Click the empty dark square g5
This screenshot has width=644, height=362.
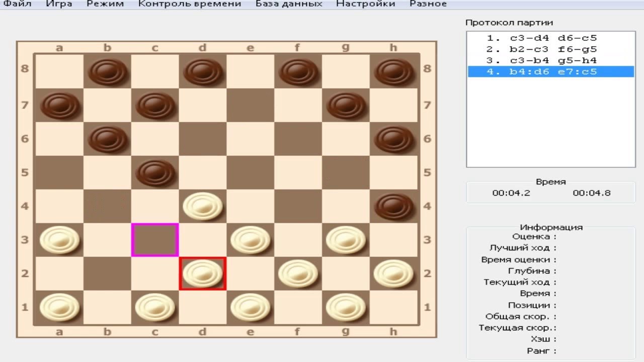point(346,172)
